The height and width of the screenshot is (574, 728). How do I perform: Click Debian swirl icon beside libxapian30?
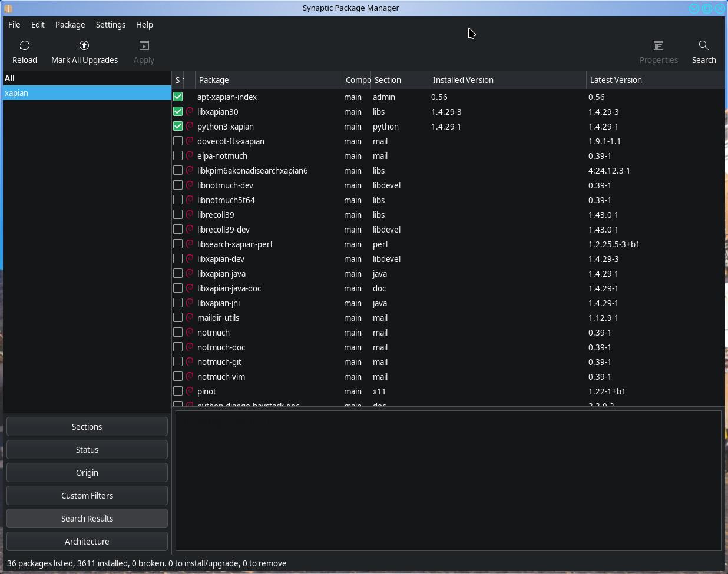pos(190,112)
